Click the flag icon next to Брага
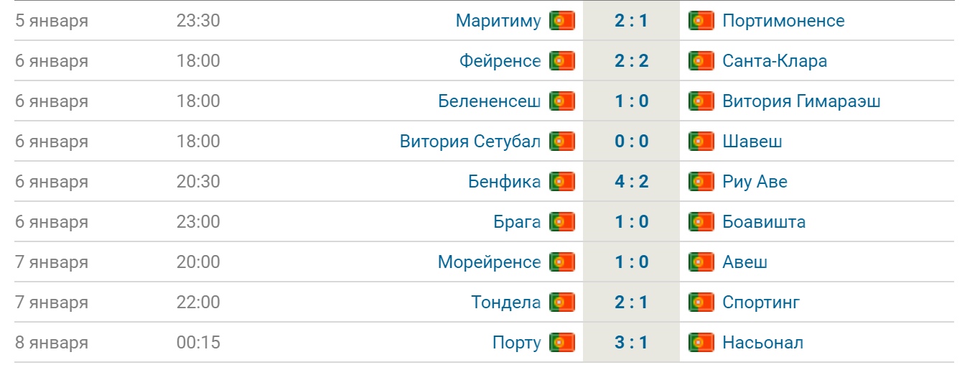This screenshot has width=980, height=365. pyautogui.click(x=562, y=222)
